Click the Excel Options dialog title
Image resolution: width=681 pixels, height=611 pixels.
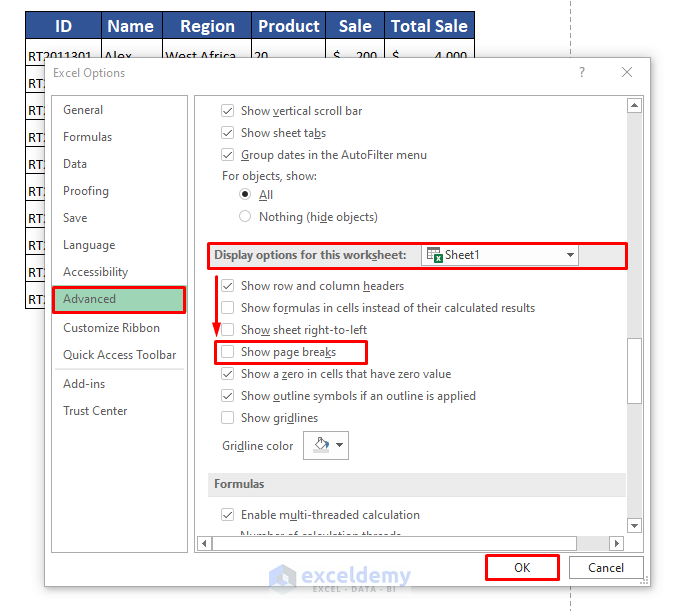click(x=89, y=73)
